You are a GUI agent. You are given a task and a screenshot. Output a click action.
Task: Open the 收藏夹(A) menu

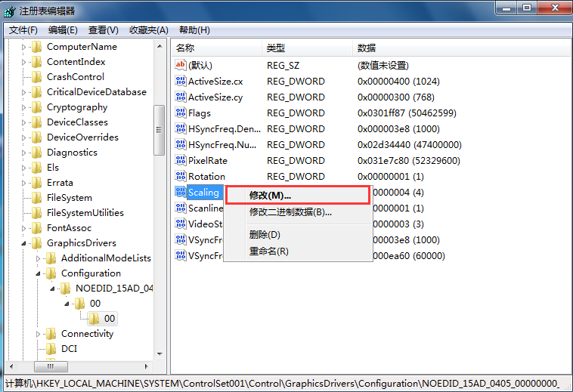tap(149, 30)
